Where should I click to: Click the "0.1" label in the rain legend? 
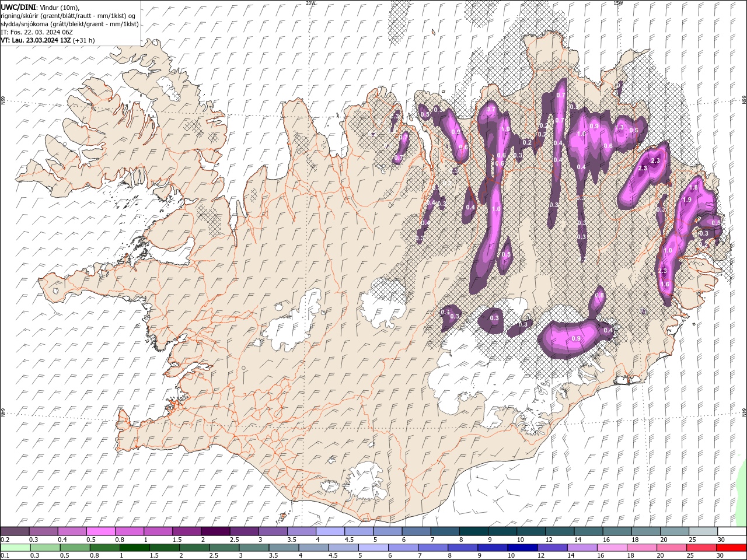4,555
